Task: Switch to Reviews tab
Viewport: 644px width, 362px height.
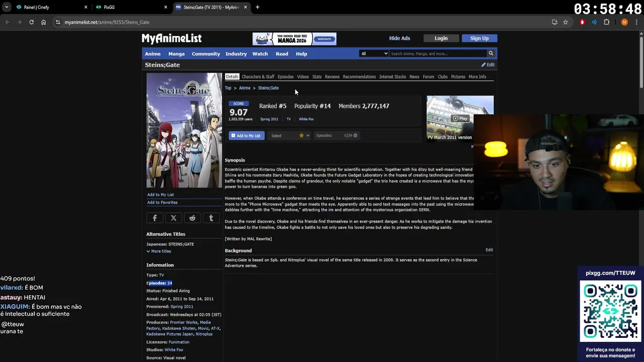Action: click(x=332, y=77)
